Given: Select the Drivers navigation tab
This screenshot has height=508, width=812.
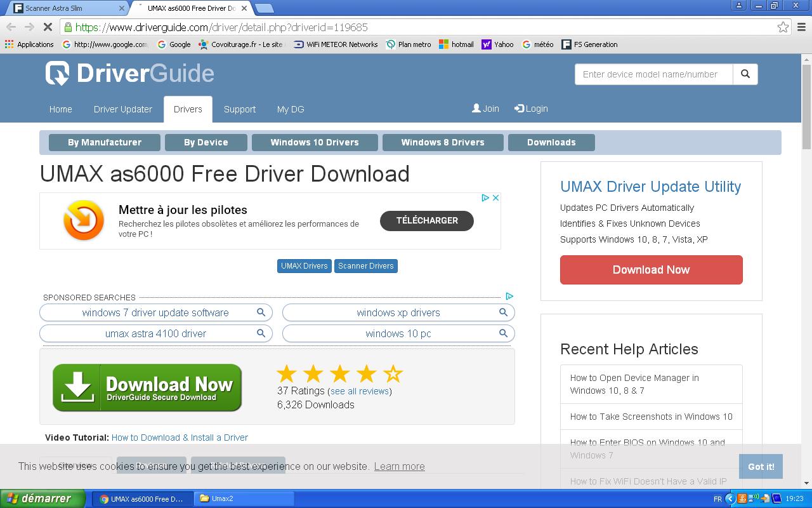Looking at the screenshot, I should [188, 109].
